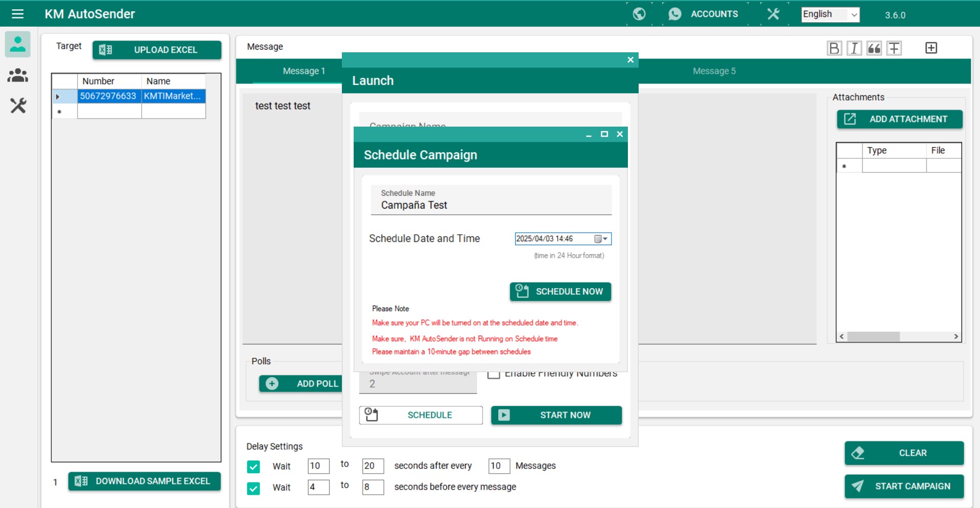Switch to the Message 5 tab
980x508 pixels.
coord(714,71)
